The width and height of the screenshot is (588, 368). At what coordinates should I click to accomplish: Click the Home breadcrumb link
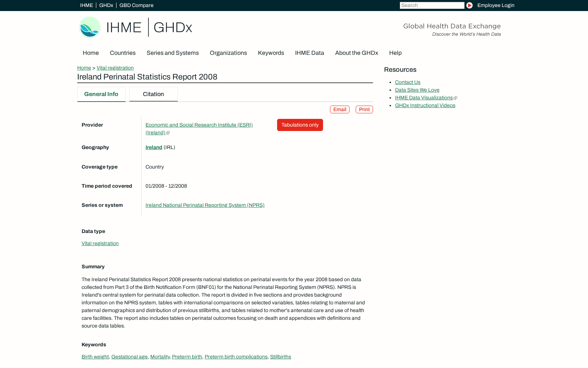point(84,68)
